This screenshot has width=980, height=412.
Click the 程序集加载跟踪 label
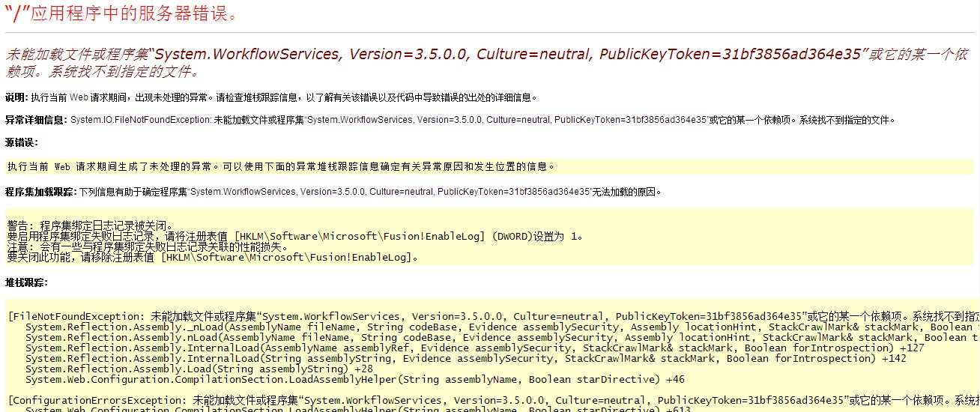point(41,192)
